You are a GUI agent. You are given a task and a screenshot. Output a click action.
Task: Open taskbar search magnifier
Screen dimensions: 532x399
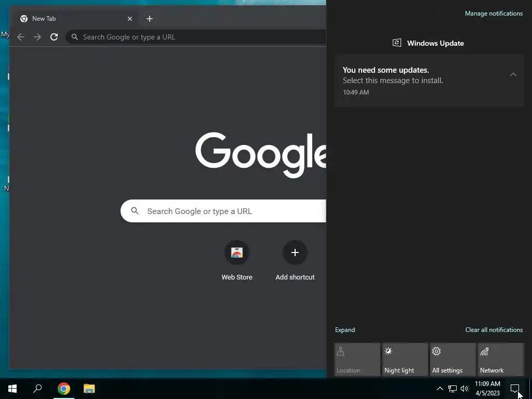[x=37, y=389]
